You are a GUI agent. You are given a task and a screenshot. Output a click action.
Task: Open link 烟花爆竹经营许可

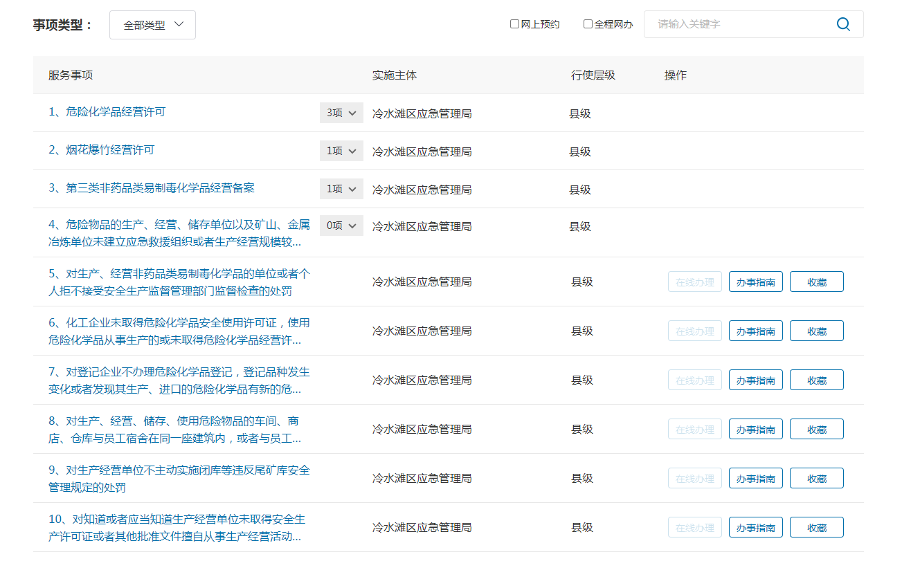102,150
